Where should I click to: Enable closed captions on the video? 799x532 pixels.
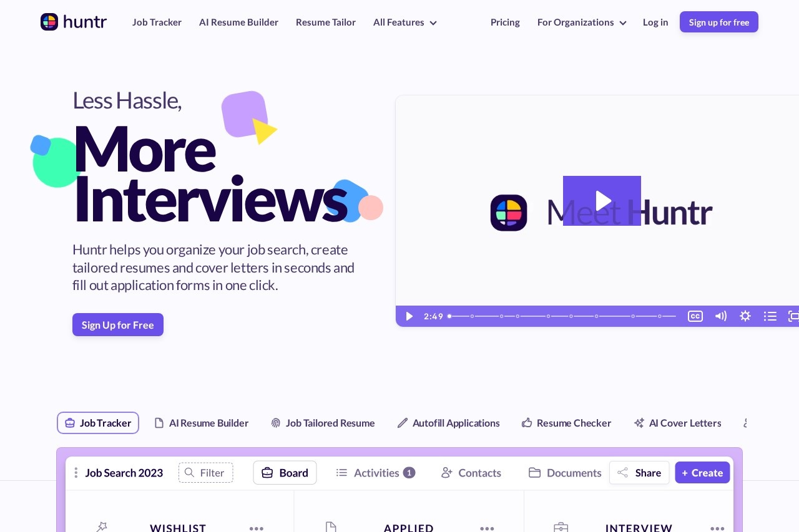pyautogui.click(x=695, y=316)
